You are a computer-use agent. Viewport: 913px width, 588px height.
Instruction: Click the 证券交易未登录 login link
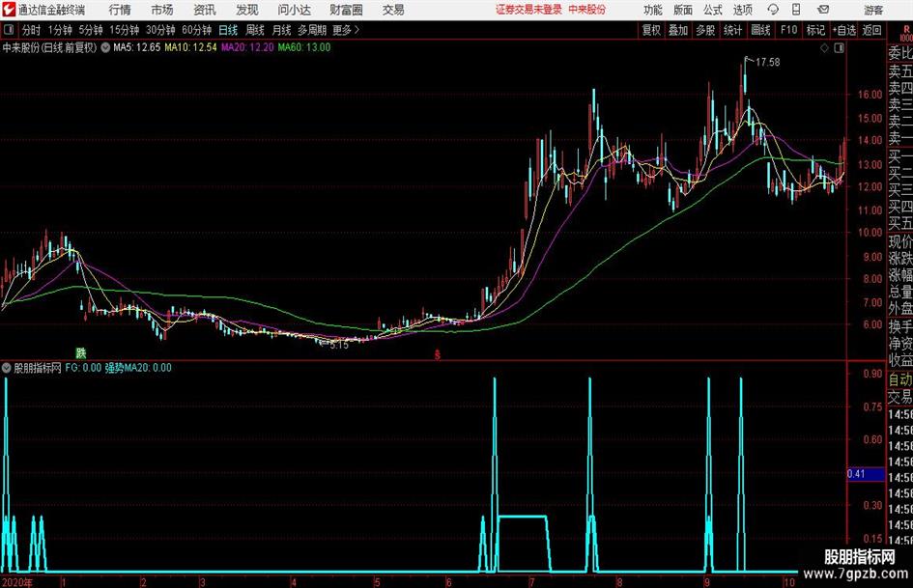pyautogui.click(x=528, y=10)
